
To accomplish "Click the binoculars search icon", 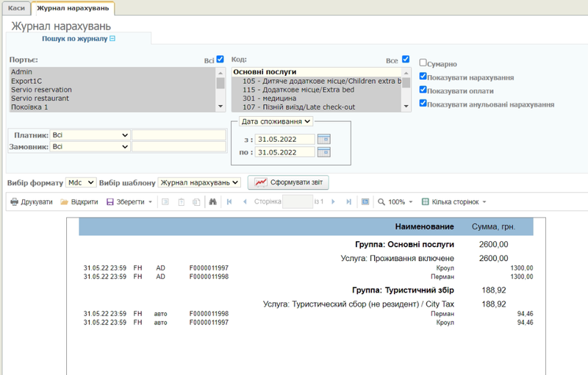I will pos(213,201).
